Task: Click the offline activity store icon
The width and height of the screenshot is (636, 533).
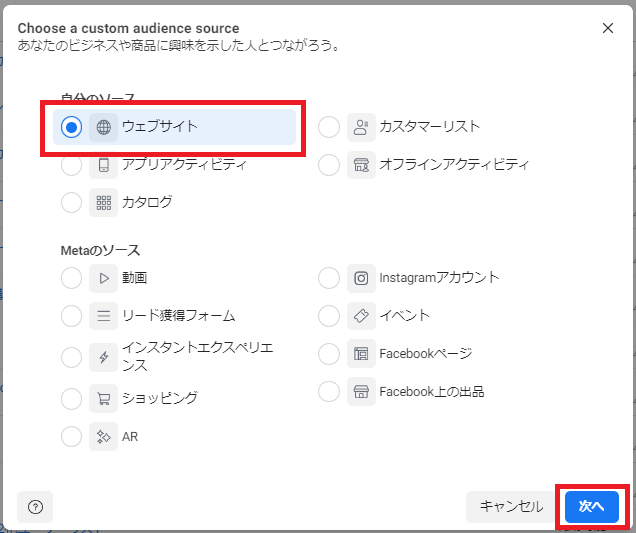Action: click(x=361, y=165)
